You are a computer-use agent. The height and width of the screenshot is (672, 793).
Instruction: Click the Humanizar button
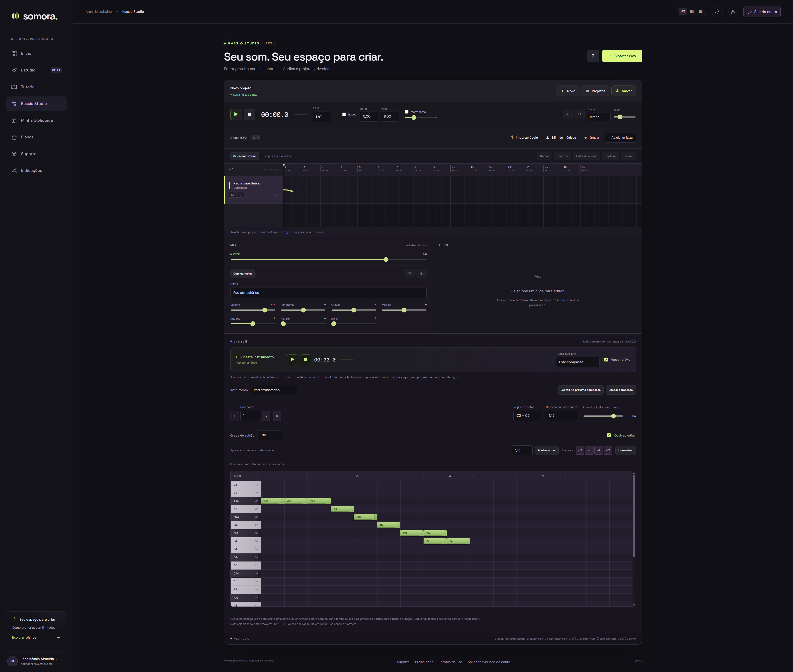[x=625, y=450]
